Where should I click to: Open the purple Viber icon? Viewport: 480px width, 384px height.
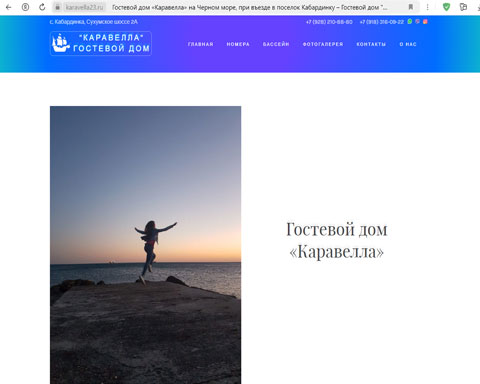click(x=417, y=22)
